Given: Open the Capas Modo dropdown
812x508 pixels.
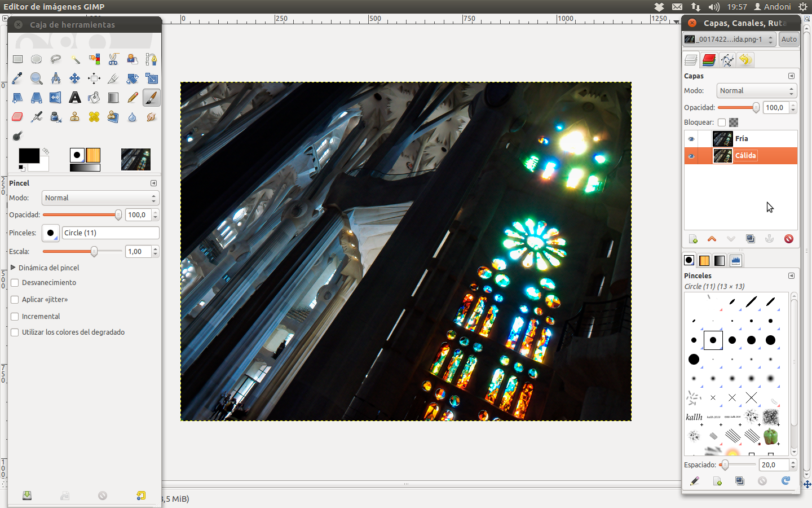Looking at the screenshot, I should [x=757, y=91].
